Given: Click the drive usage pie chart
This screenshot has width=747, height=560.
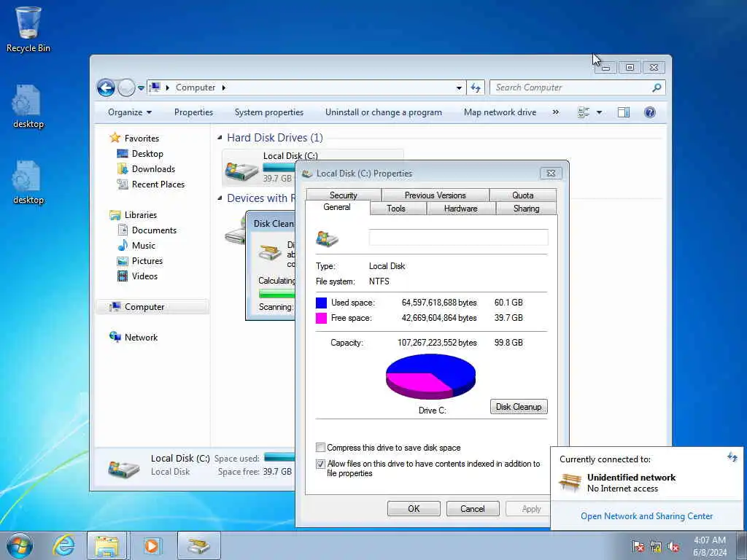Looking at the screenshot, I should pyautogui.click(x=430, y=376).
